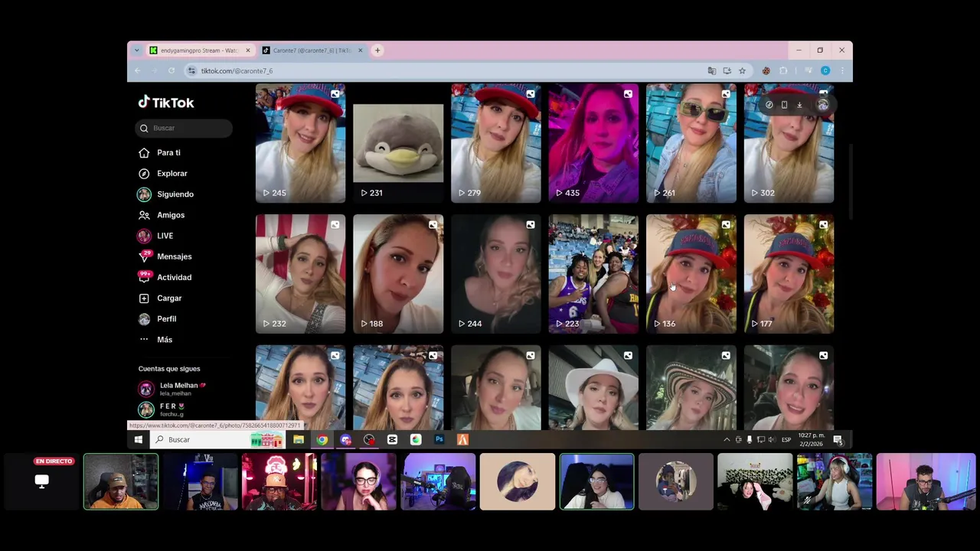
Task: Click the download icon in the floating toolbar
Action: (799, 105)
